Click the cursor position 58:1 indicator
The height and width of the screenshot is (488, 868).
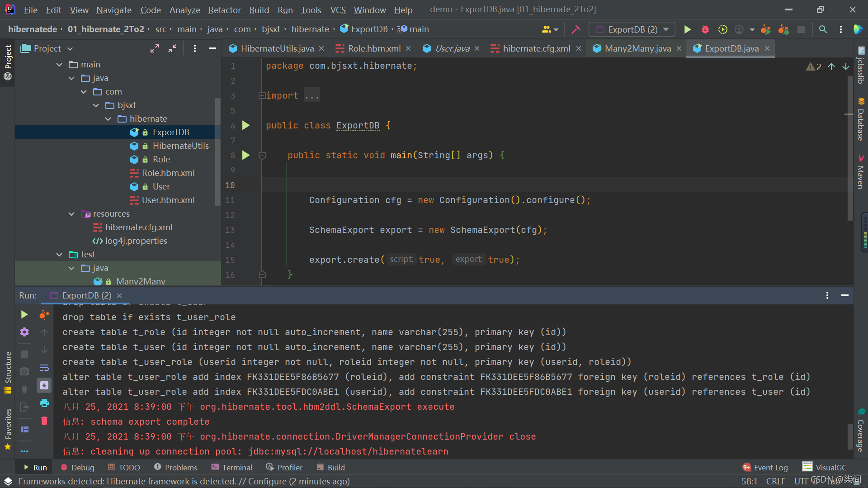pos(749,481)
